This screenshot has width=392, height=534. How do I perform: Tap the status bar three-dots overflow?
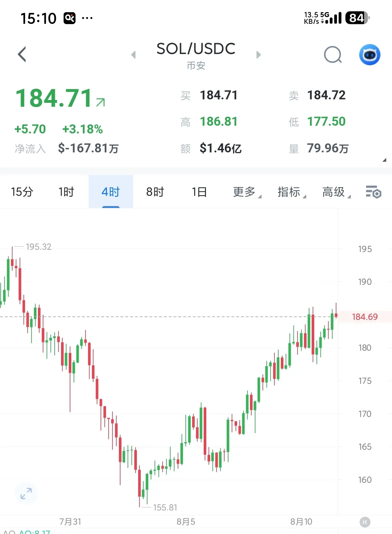click(x=87, y=18)
